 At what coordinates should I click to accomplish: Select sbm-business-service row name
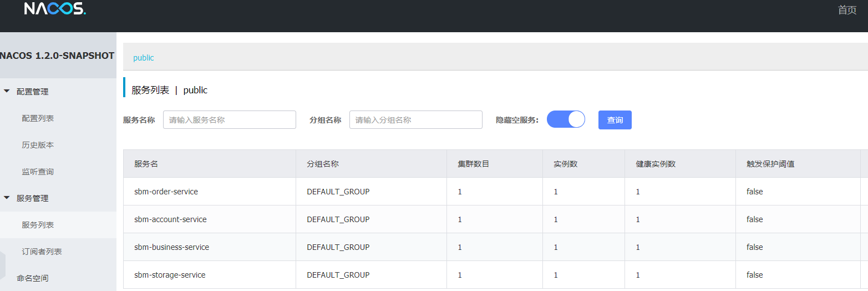[x=171, y=247]
